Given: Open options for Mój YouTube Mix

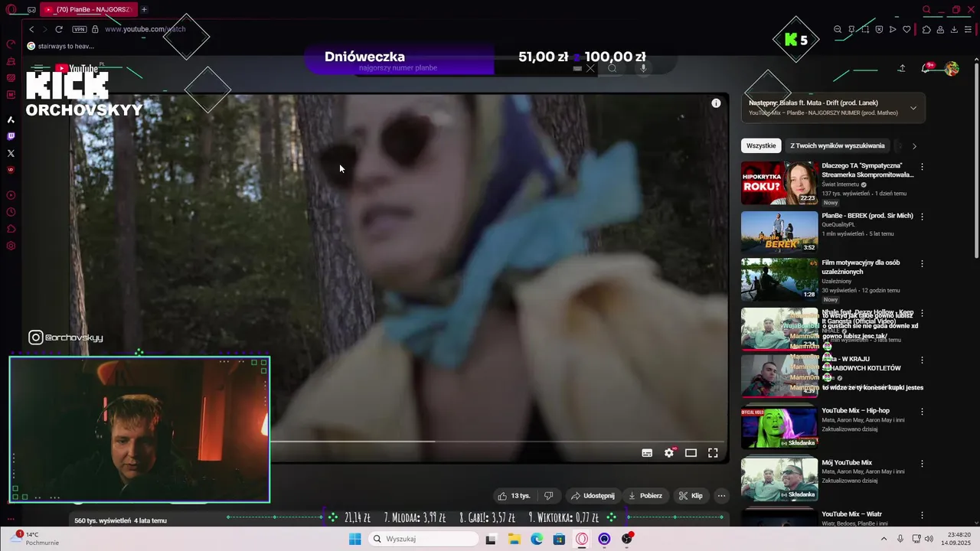Looking at the screenshot, I should click(x=922, y=464).
